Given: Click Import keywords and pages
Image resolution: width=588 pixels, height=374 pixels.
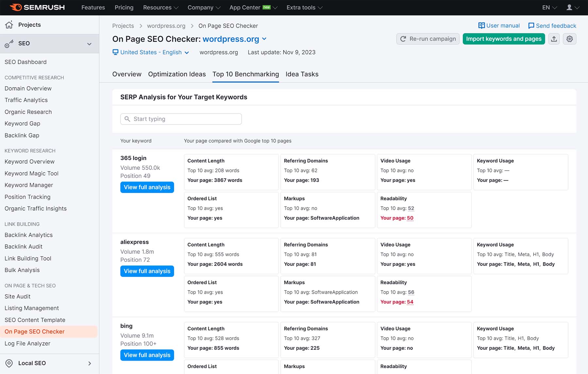Looking at the screenshot, I should [x=503, y=39].
